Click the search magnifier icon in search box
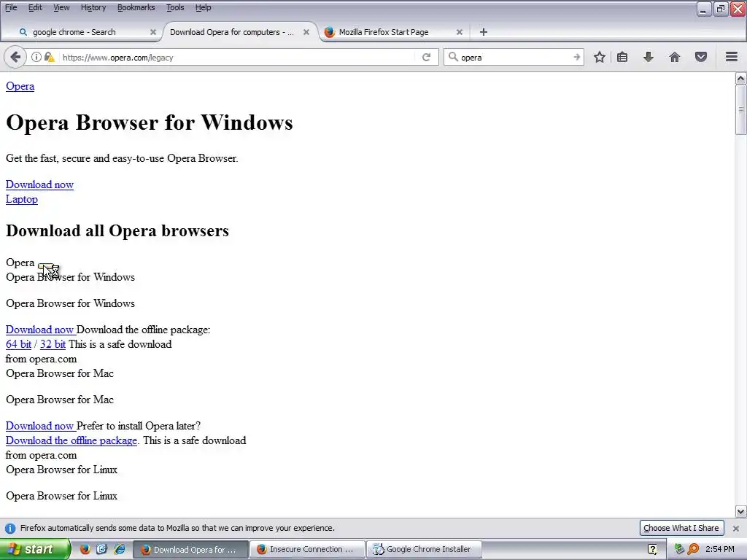 tap(453, 57)
